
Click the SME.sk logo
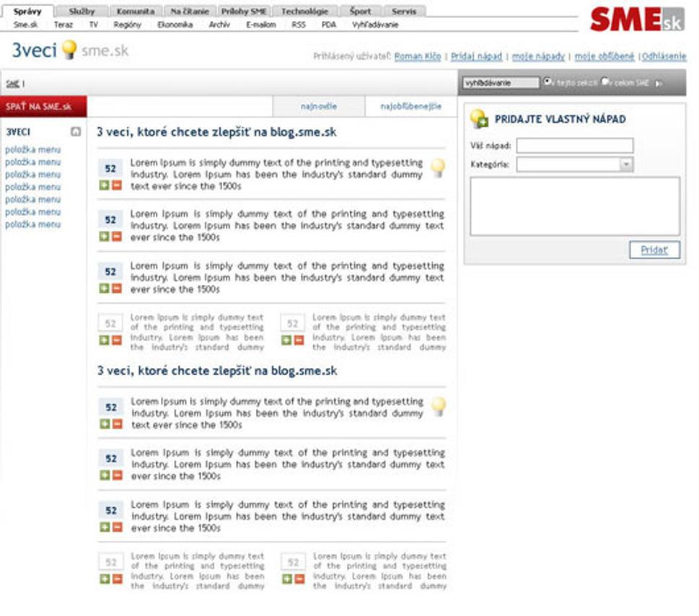(636, 19)
